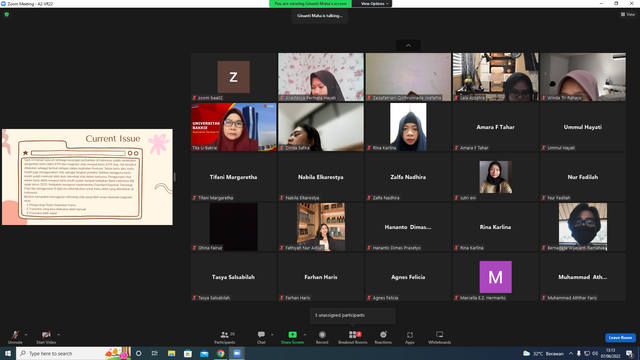Select the Lala Azzahra video tile
This screenshot has height=360, width=640.
coord(496,77)
